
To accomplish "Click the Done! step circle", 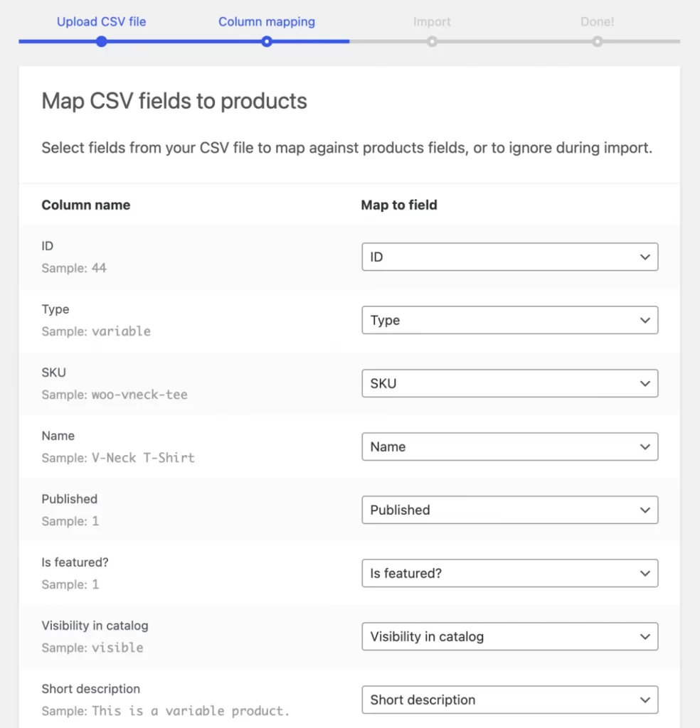I will coord(597,42).
